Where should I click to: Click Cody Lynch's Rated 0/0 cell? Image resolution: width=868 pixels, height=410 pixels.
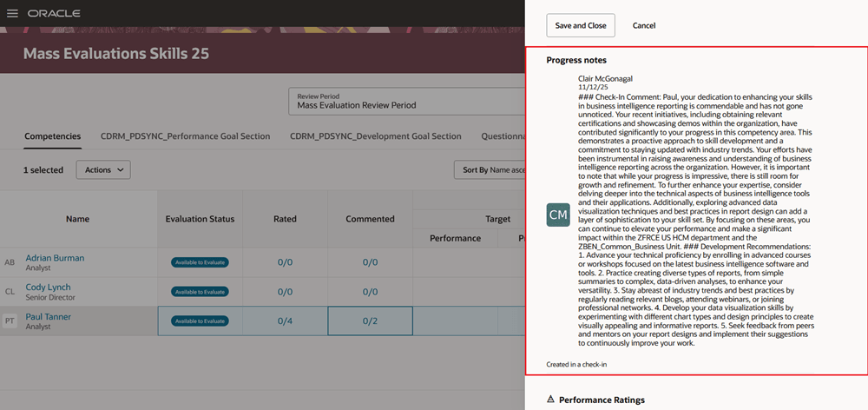[285, 292]
